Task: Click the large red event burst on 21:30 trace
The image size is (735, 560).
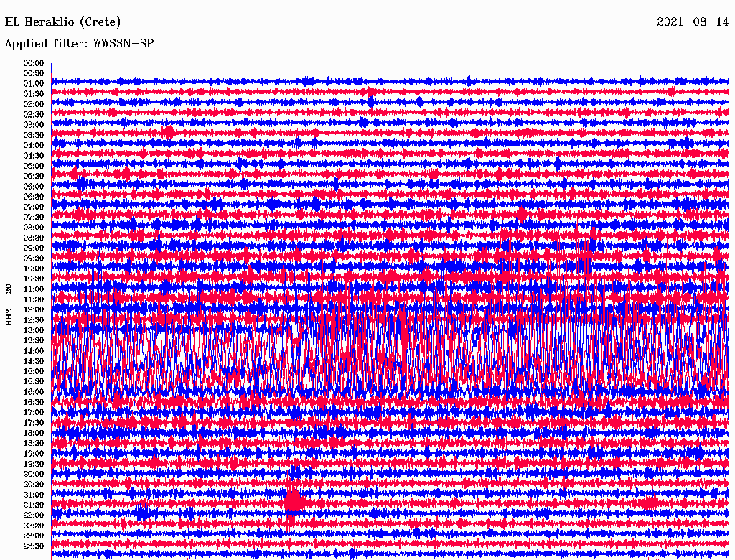Action: click(x=294, y=501)
